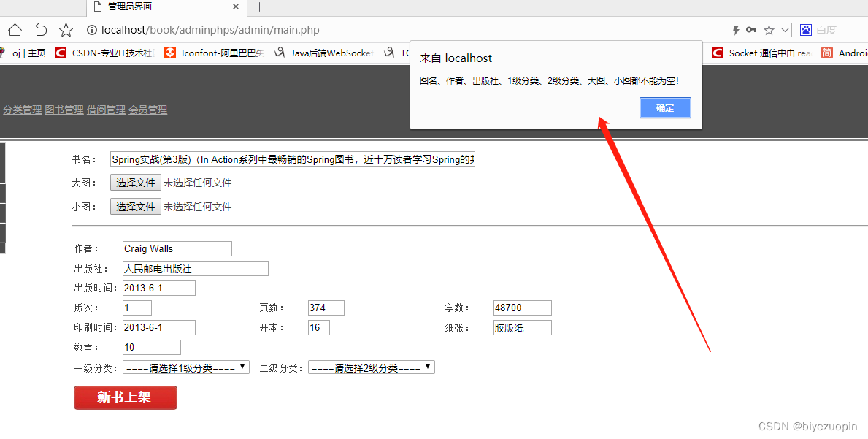Click the browser home icon

tap(15, 30)
